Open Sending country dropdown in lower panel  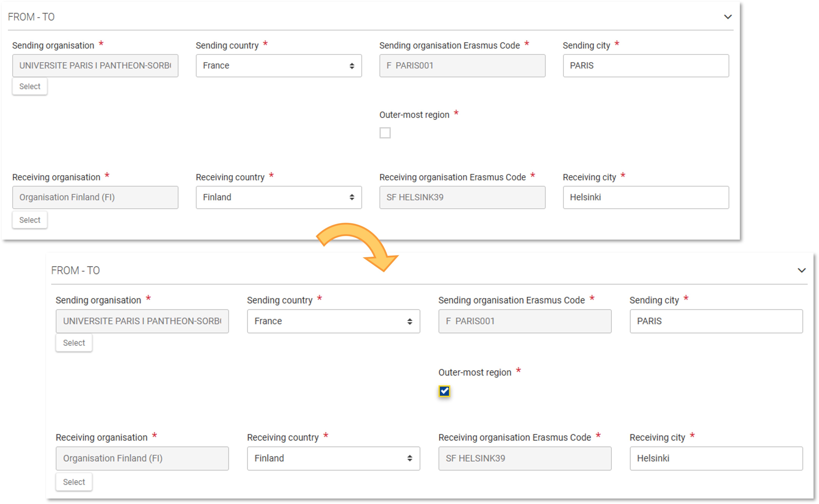333,321
